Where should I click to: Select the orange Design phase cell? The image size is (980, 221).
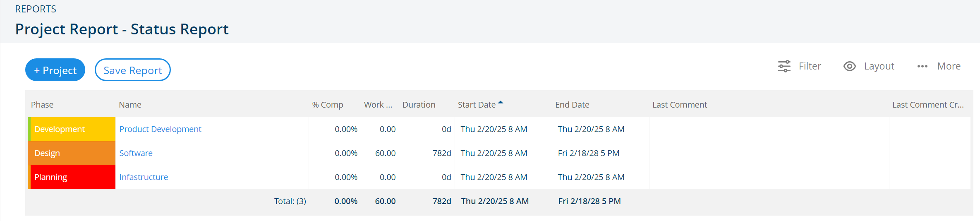click(x=72, y=153)
